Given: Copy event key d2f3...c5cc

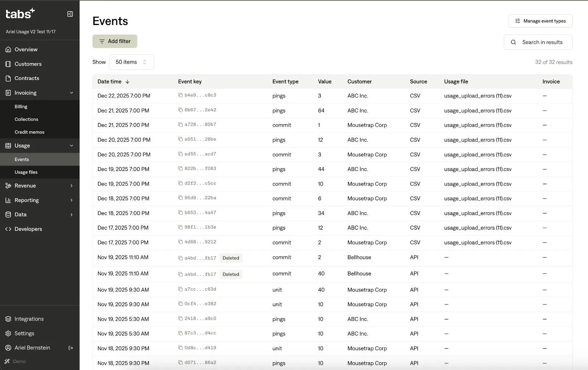Looking at the screenshot, I should [180, 183].
